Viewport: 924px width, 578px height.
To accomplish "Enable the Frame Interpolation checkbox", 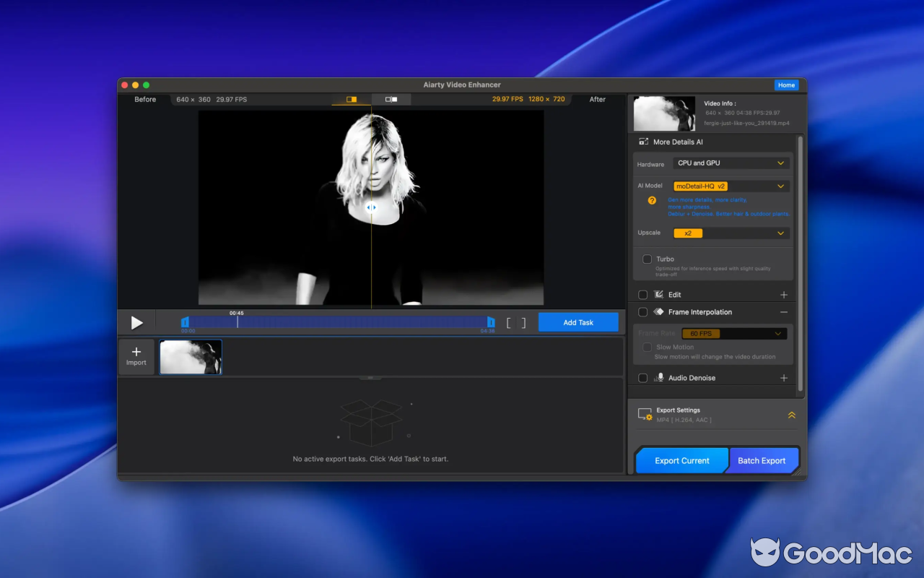I will 642,311.
